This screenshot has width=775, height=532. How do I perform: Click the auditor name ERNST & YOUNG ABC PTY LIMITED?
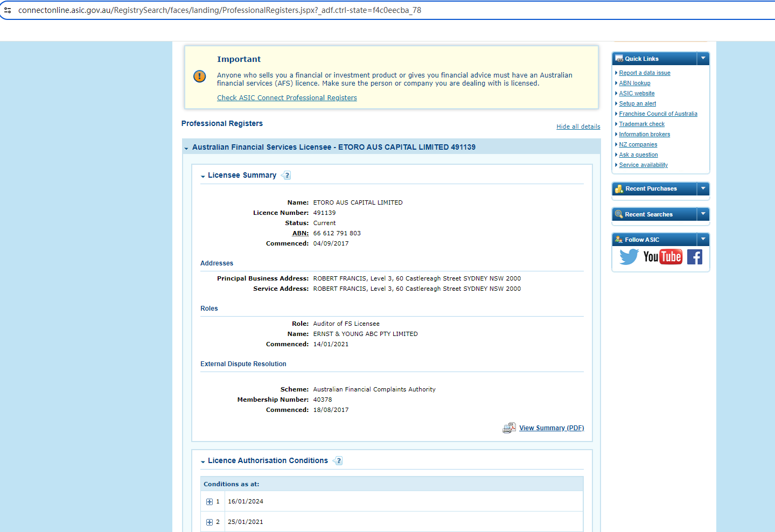[366, 334]
